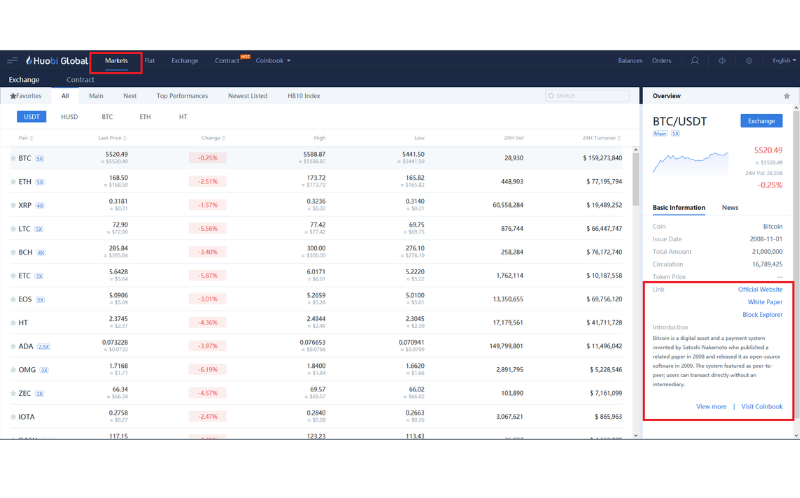Screen dimensions: 800x498
Task: Toggle favorite star for ETC row
Action: pyautogui.click(x=13, y=276)
